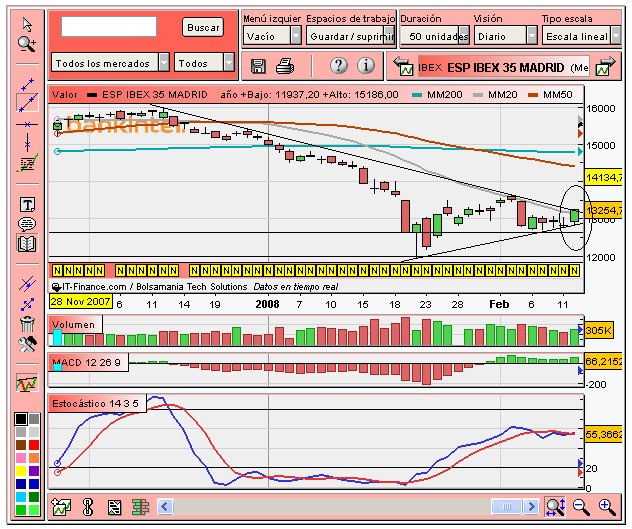
Task: Open the 50 unidades duration dropdown
Action: (435, 36)
